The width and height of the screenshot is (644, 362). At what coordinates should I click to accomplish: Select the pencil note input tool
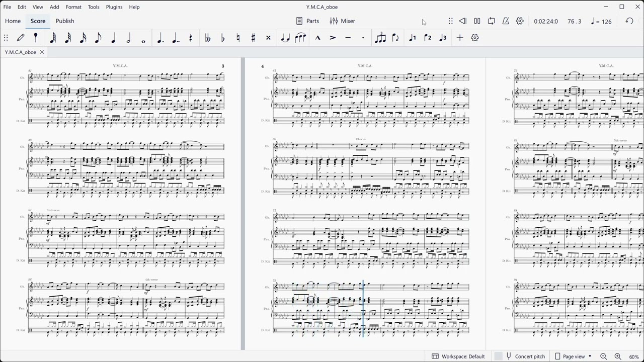(21, 38)
